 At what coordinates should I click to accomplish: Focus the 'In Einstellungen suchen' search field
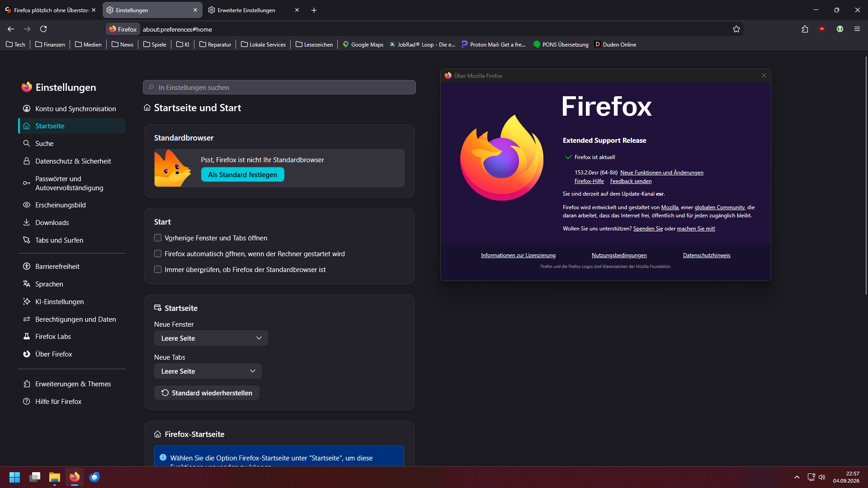[279, 88]
